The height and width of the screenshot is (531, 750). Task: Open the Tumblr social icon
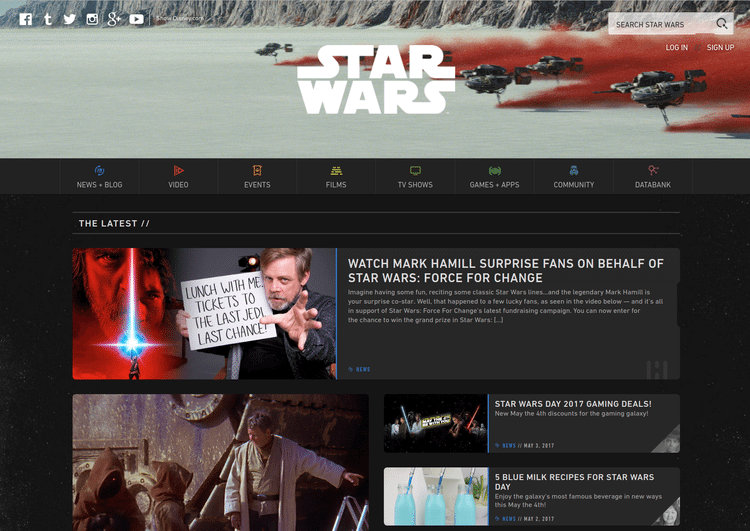(x=47, y=19)
